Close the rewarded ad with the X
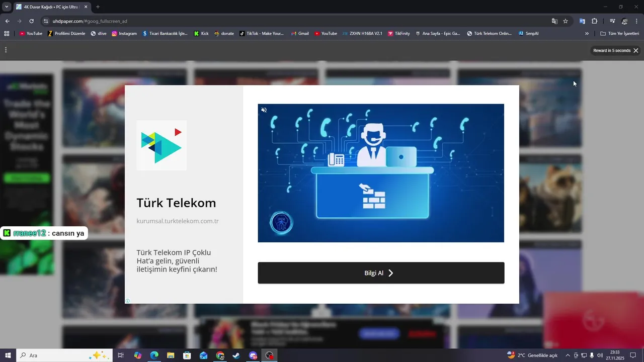Viewport: 644px width, 362px height. click(636, 51)
